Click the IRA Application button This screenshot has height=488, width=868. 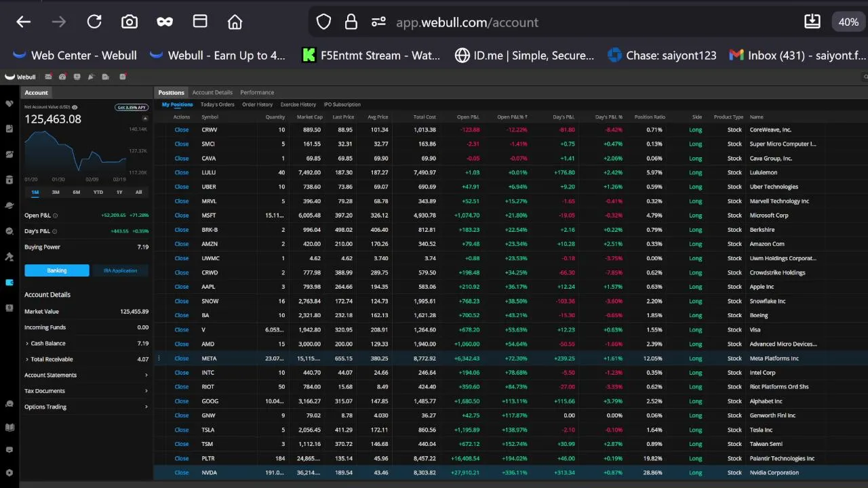[x=121, y=270]
